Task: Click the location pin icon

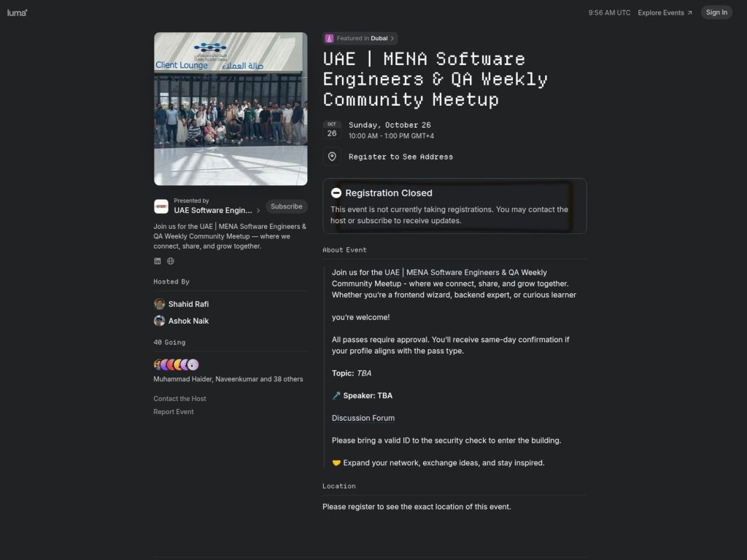Action: tap(332, 156)
